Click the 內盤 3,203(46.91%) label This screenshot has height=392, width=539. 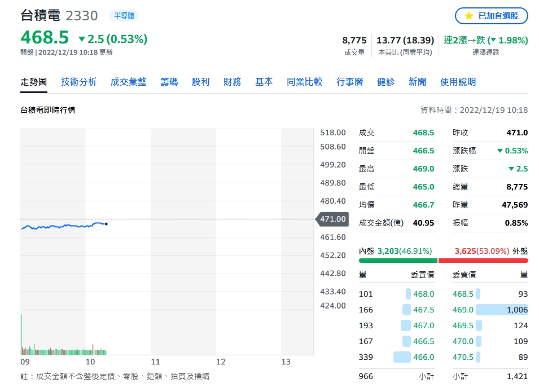(395, 251)
